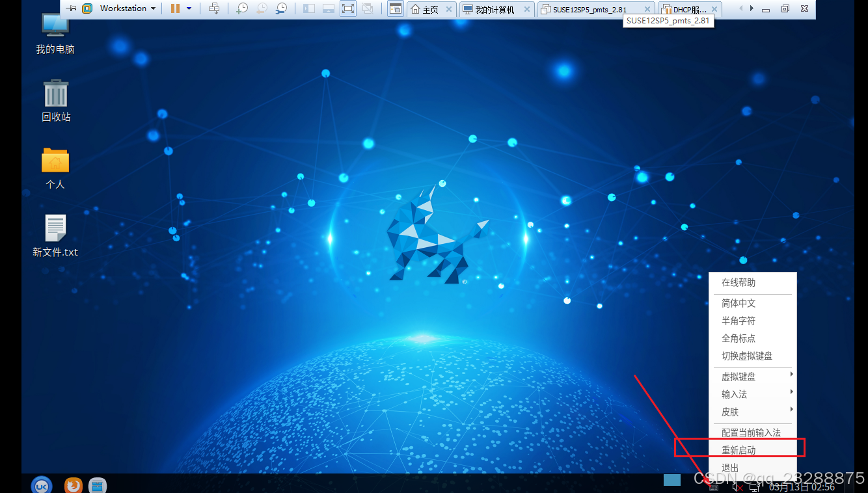The height and width of the screenshot is (493, 868).
Task: Toggle 全角标点 punctuation mode
Action: [x=739, y=338]
